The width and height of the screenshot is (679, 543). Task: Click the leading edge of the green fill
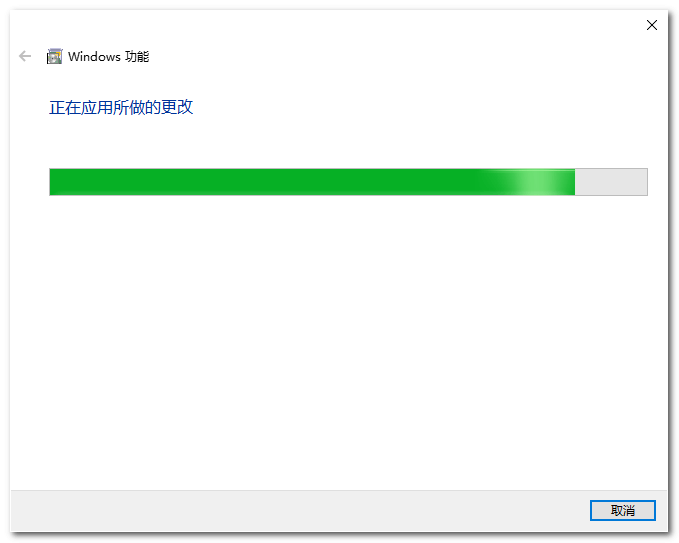(574, 182)
